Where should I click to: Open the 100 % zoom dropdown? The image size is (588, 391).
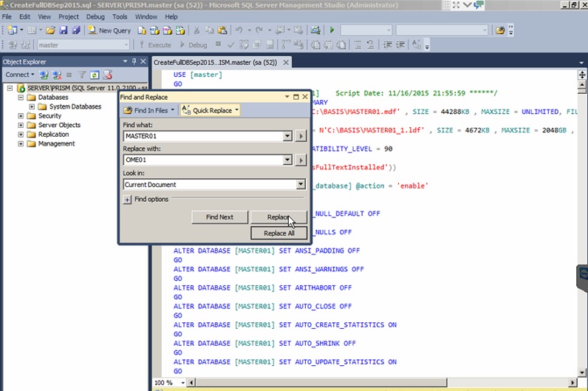(x=183, y=382)
